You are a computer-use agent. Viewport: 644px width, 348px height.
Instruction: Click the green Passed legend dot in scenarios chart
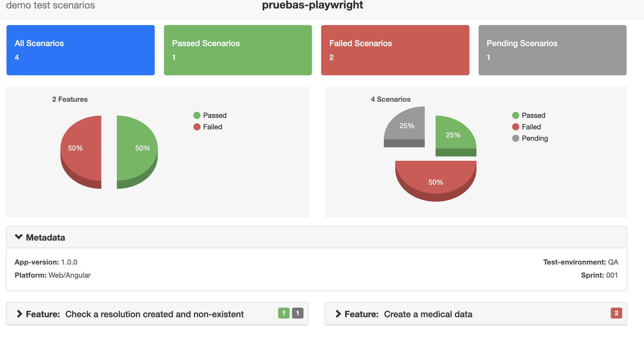516,115
